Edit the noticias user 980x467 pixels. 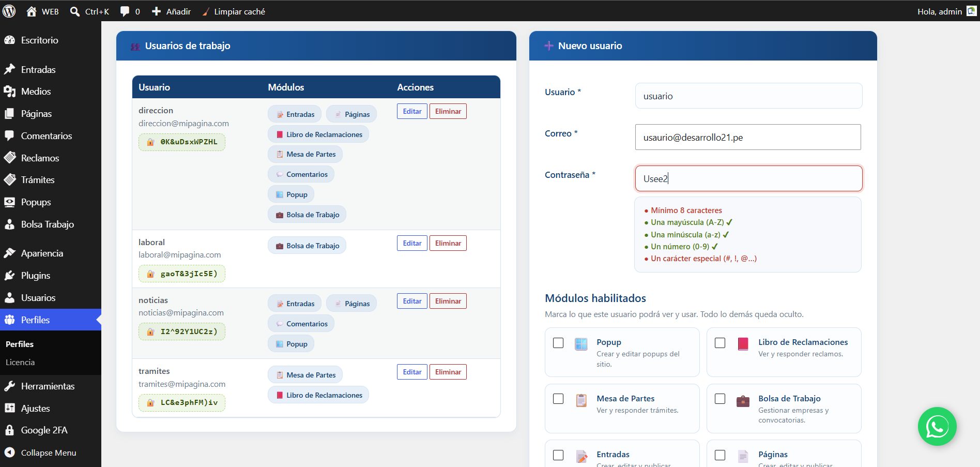coord(412,301)
